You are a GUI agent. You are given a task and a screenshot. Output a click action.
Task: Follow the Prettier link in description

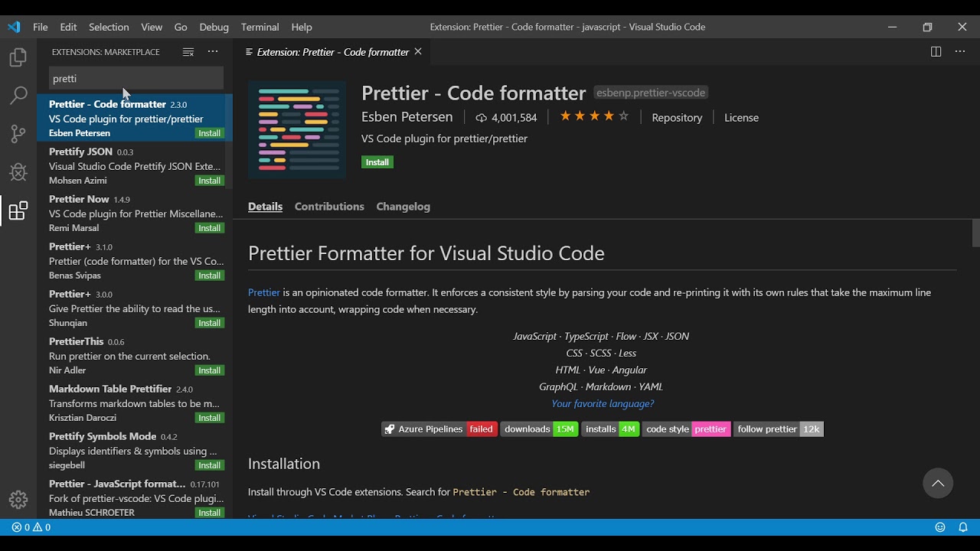click(264, 292)
